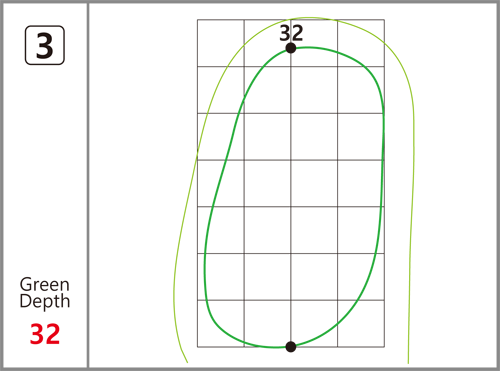
Task: Click the 32 label above the top marker
Action: point(291,33)
